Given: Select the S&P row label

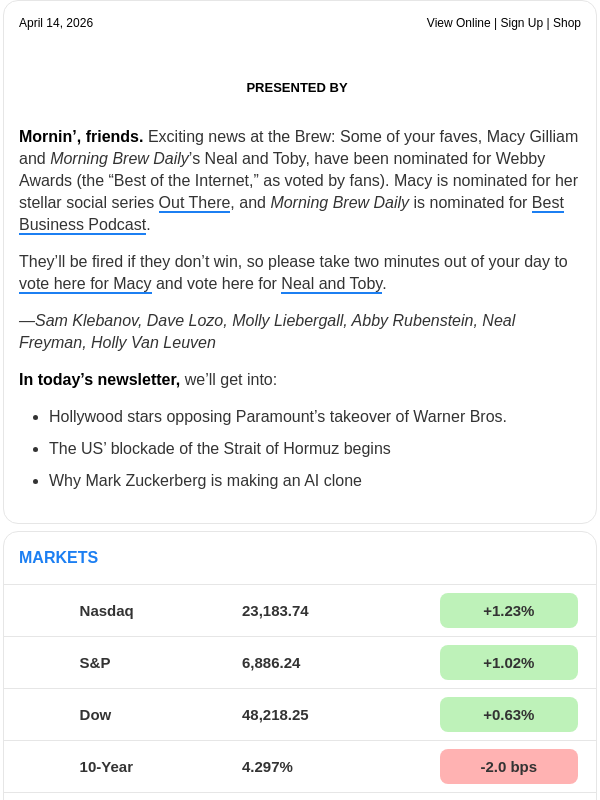Looking at the screenshot, I should coord(95,663).
